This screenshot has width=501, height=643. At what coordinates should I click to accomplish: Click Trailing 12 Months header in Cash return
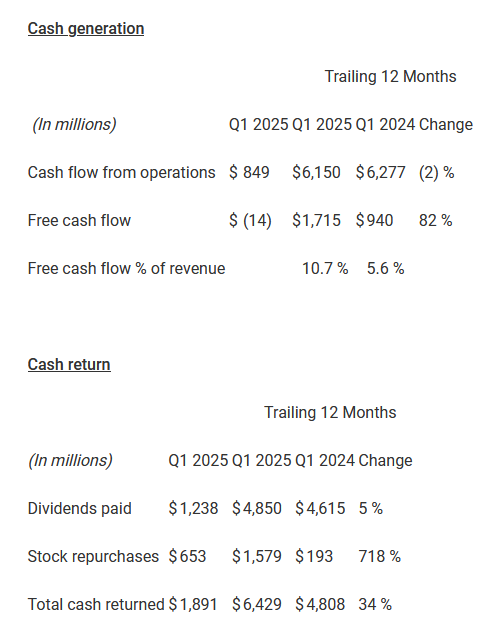coord(330,413)
